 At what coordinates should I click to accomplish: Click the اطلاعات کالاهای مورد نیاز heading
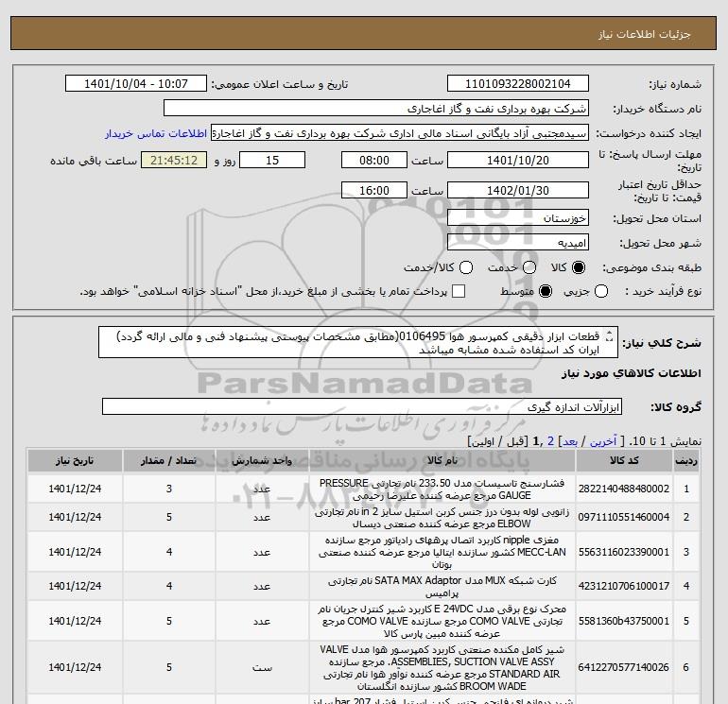[632, 373]
